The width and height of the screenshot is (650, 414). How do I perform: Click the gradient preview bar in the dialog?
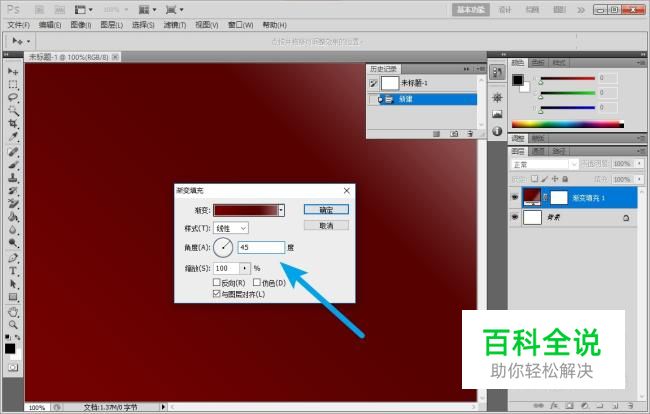246,210
